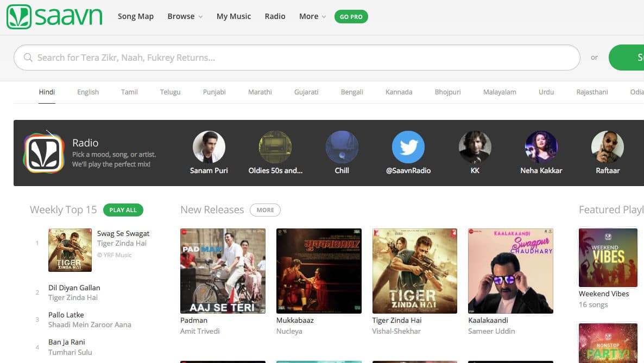
Task: Open Dil Diyan Gallan song
Action: [x=74, y=288]
